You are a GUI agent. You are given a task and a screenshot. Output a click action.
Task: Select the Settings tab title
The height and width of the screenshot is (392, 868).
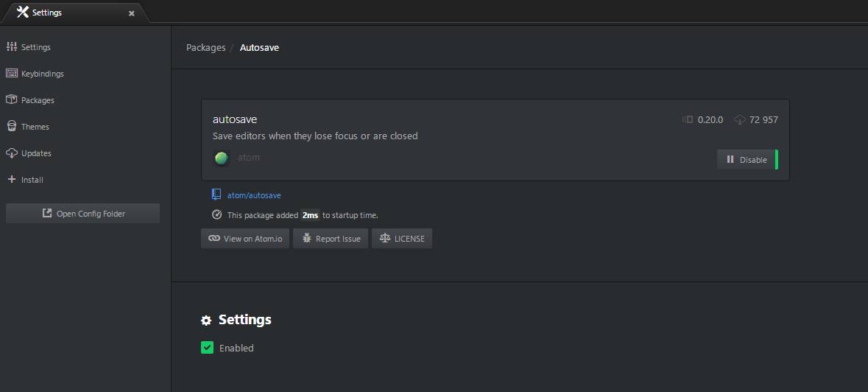[47, 13]
